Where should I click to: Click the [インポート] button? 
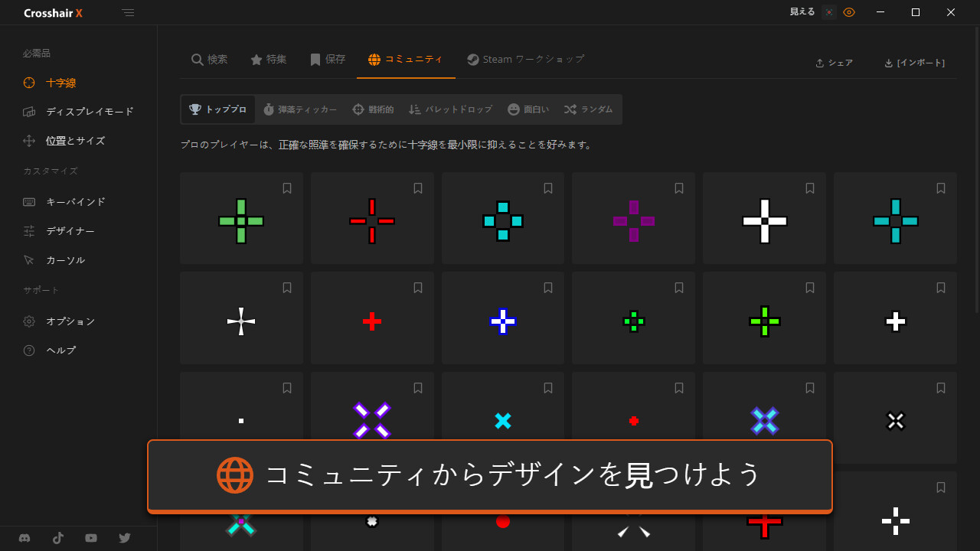[913, 63]
